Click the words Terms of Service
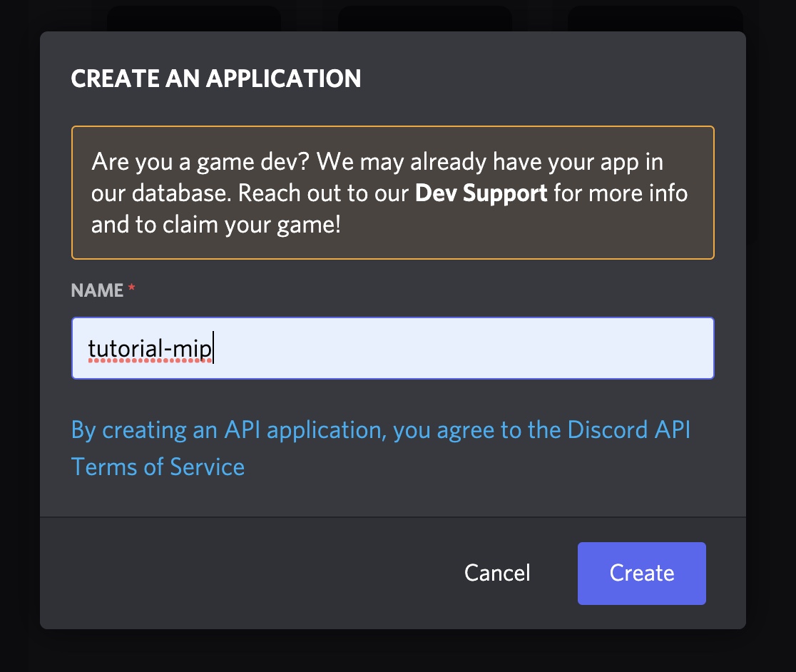 tap(158, 467)
